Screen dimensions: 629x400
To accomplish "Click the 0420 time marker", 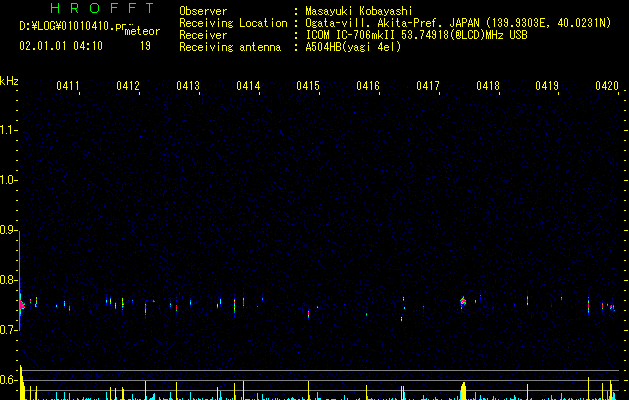I will pyautogui.click(x=607, y=86).
